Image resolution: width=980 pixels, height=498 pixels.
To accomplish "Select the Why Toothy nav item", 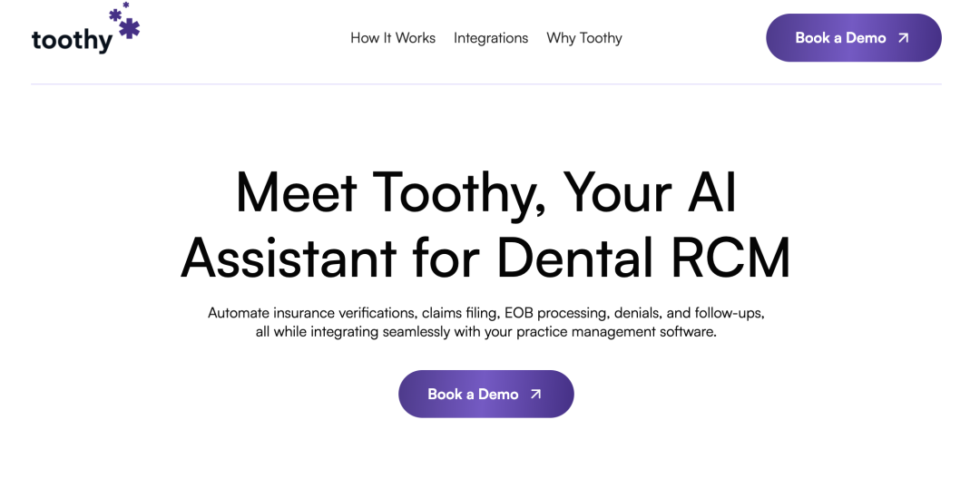I will tap(584, 38).
